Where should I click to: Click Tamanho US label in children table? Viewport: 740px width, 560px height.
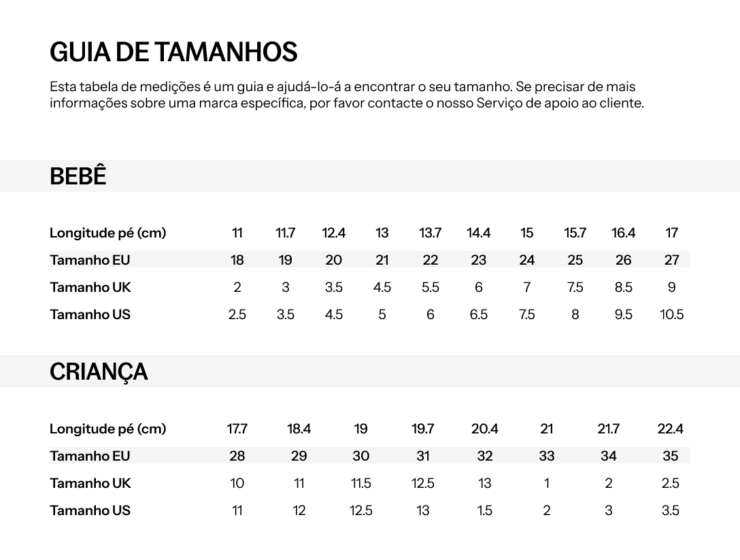(x=90, y=510)
